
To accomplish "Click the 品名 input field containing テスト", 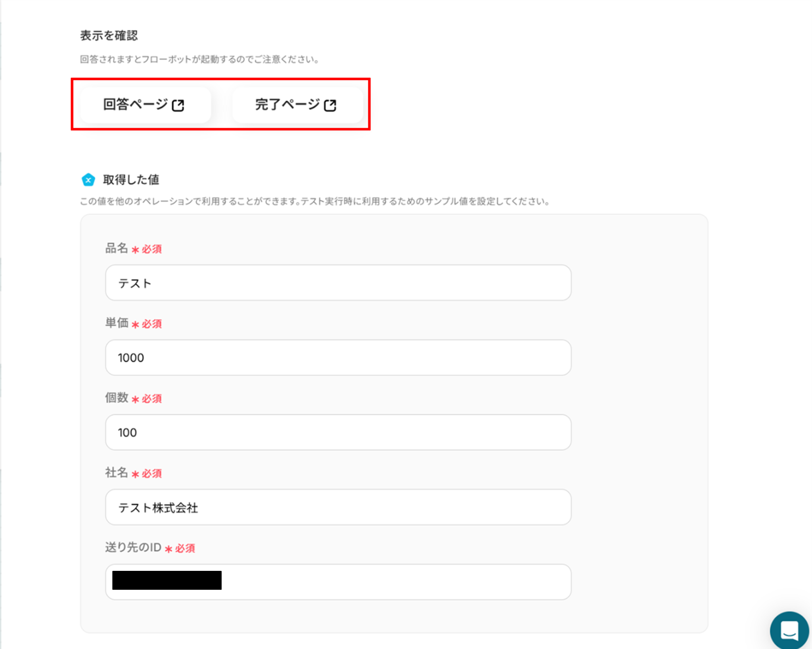I will point(338,283).
